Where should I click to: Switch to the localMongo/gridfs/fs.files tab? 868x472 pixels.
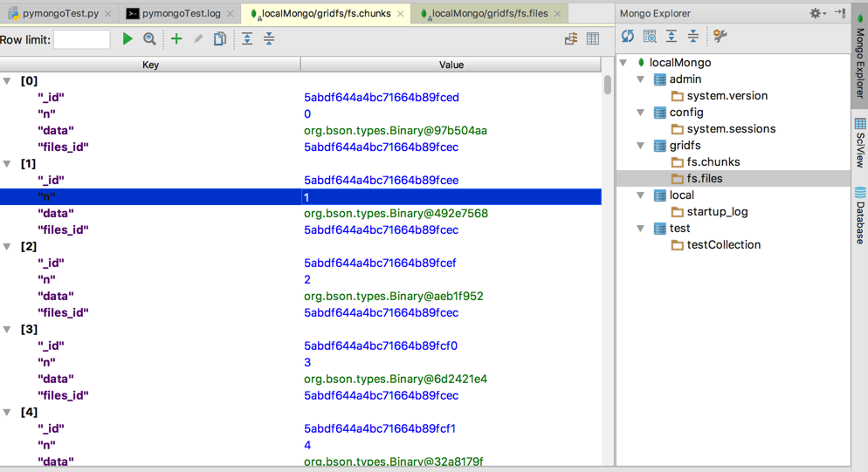(x=490, y=13)
